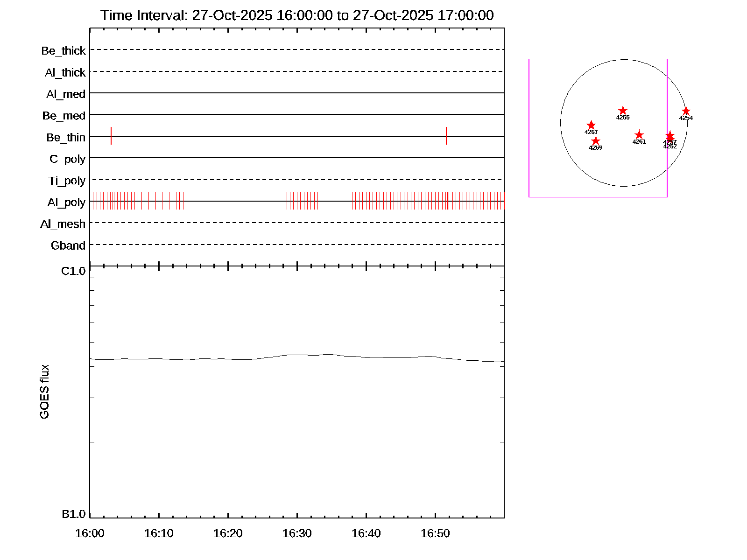Click the C_poly filter label
Viewport: 747px width, 560px height.
pos(68,159)
